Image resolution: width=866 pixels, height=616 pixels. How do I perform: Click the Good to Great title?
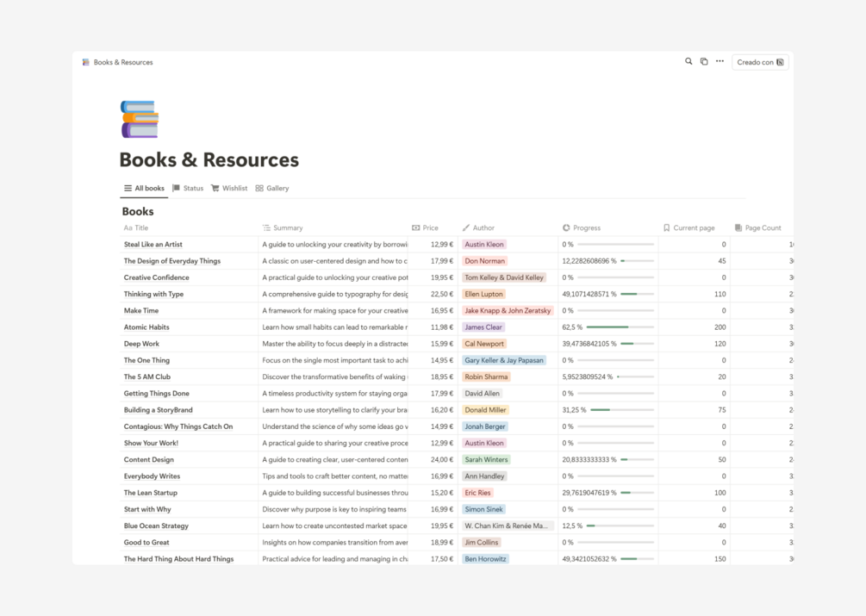point(146,543)
